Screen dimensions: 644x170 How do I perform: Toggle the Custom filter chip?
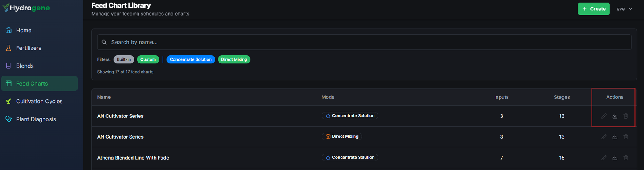click(x=148, y=59)
